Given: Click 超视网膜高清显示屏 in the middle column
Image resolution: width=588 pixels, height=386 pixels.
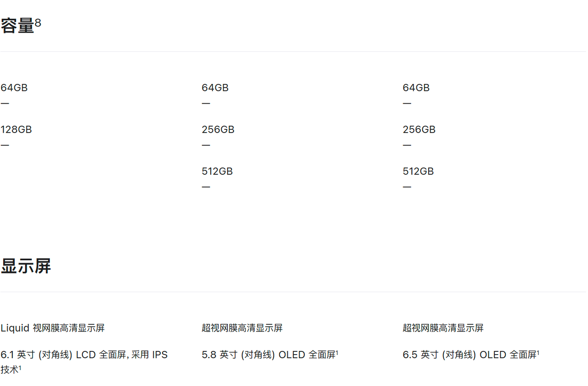Looking at the screenshot, I should (x=242, y=328).
